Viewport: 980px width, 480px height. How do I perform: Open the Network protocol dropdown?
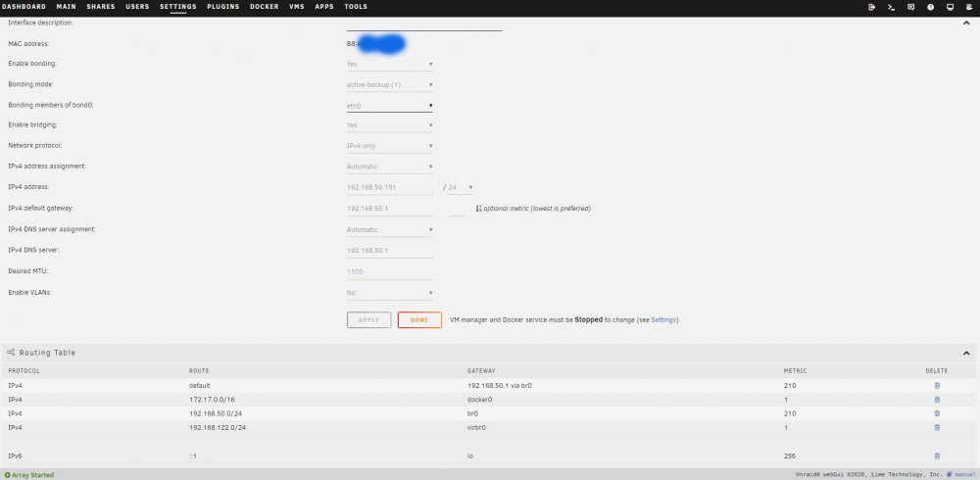[390, 146]
